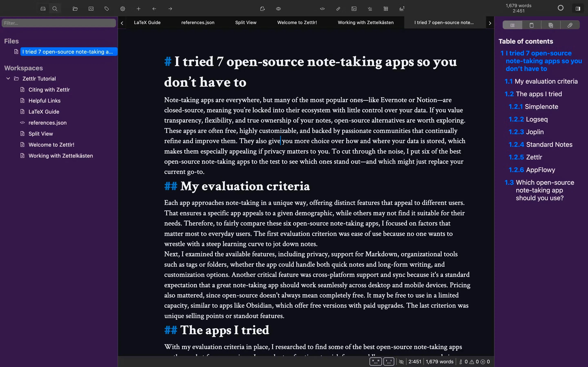Click the insert image icon
The image size is (588, 367).
pos(354,9)
